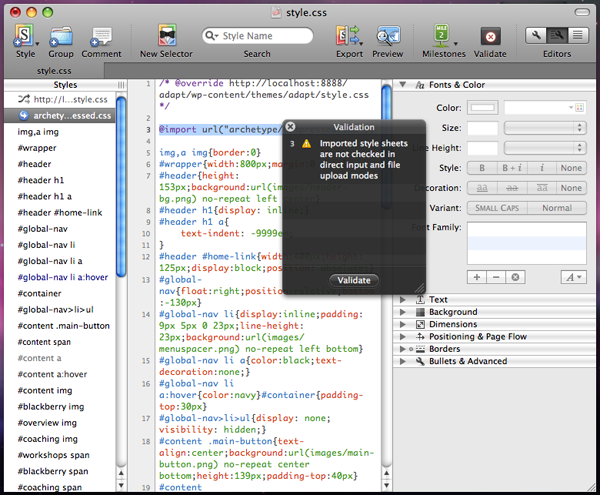Screen dimensions: 600x495
Task: Add a font family with plus button
Action: [477, 277]
